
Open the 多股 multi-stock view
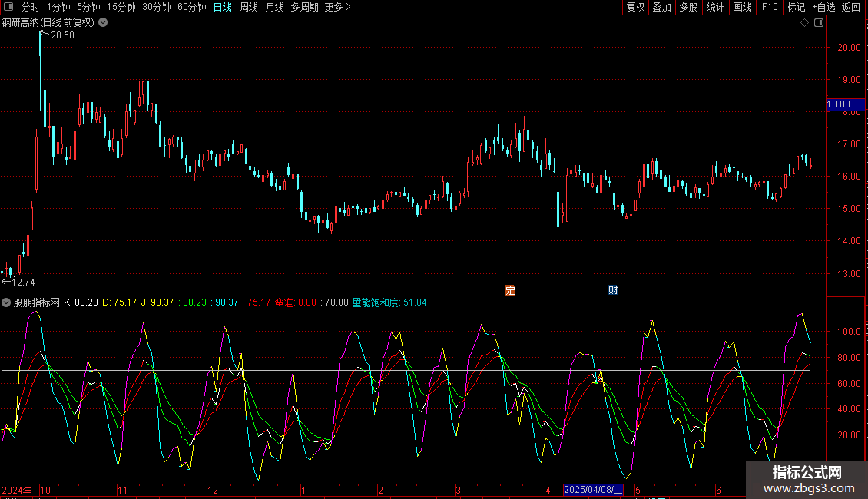(x=688, y=7)
